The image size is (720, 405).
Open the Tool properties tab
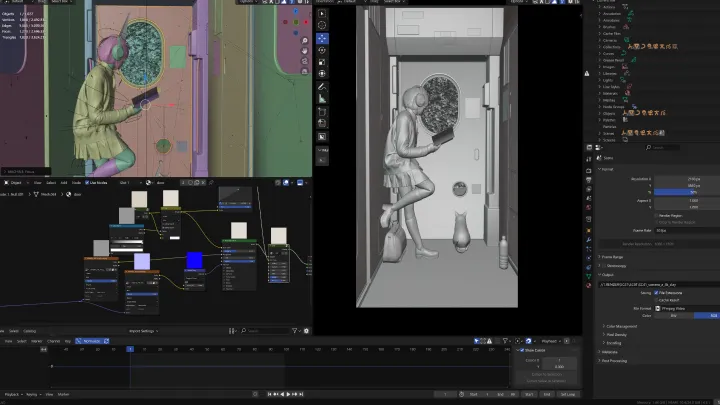(589, 159)
